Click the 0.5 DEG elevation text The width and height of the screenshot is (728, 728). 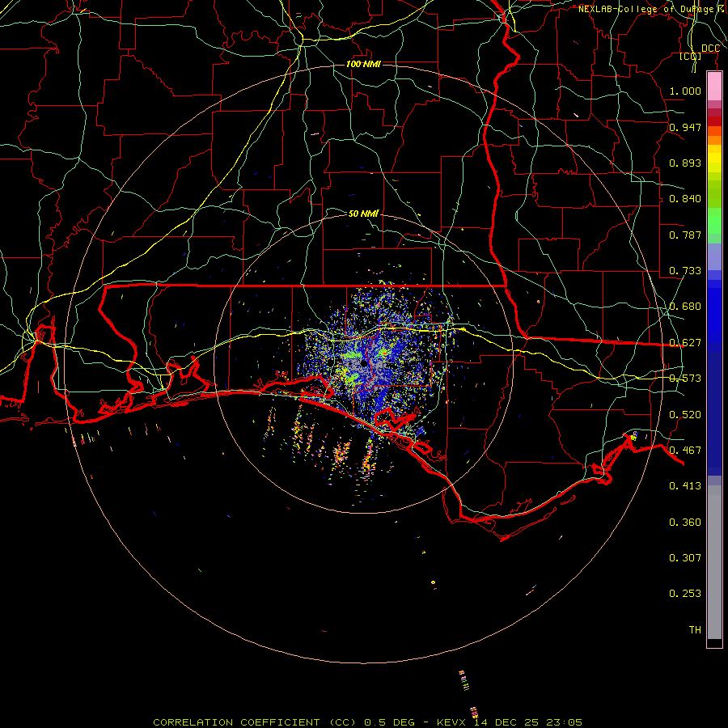click(x=389, y=722)
